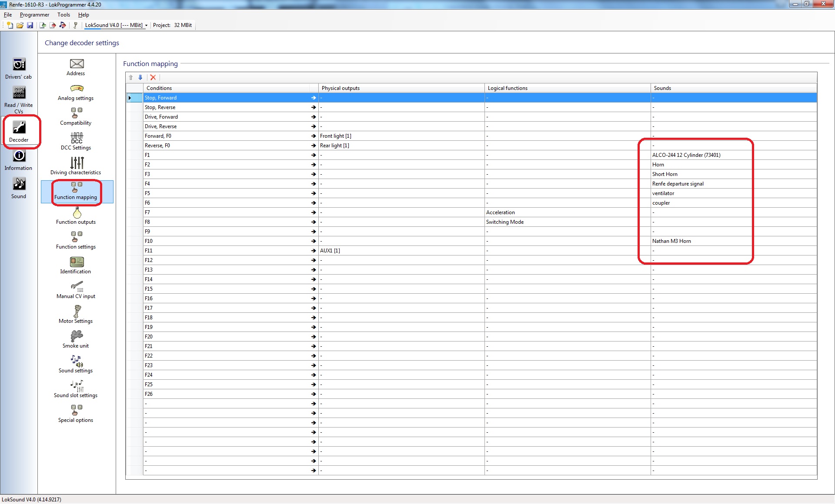Switch to the Drivers' cab view
The image size is (835, 504).
[x=19, y=69]
